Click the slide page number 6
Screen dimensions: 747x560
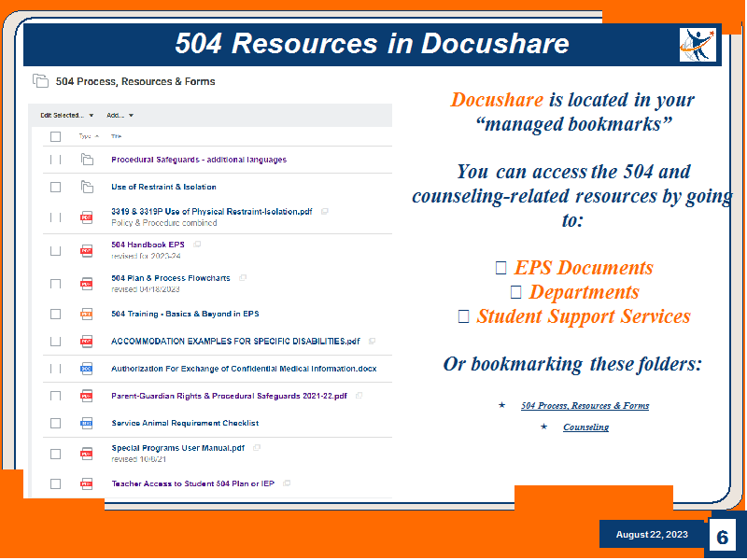pos(722,538)
